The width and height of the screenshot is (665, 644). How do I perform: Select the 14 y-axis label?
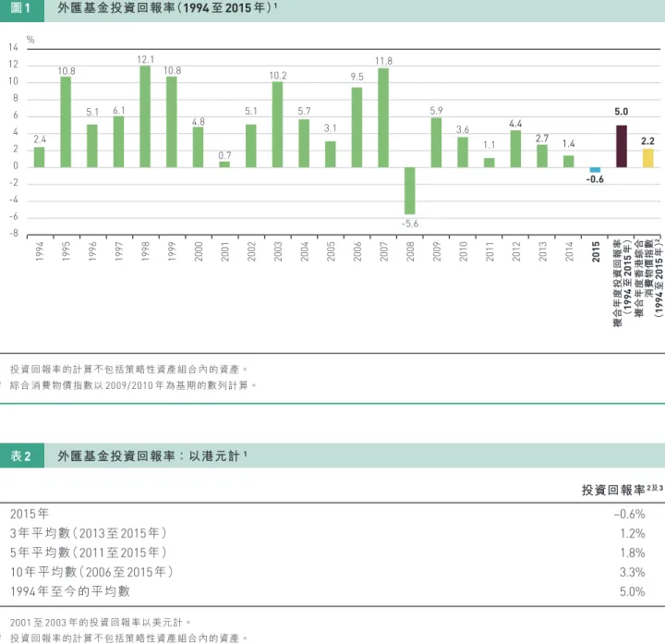(x=13, y=47)
